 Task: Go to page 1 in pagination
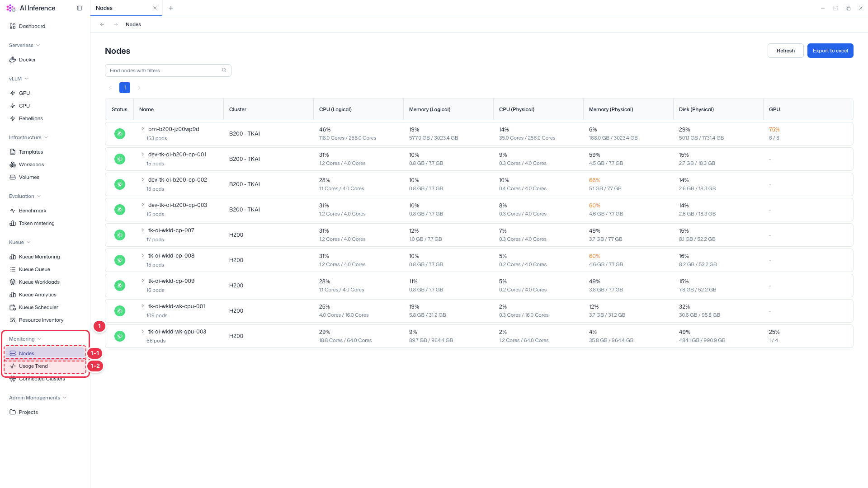click(x=125, y=88)
